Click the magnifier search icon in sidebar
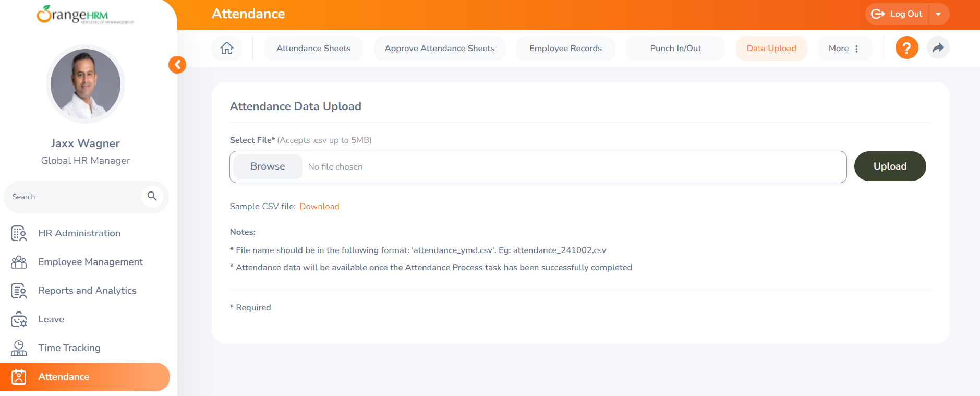Image resolution: width=980 pixels, height=396 pixels. [152, 197]
